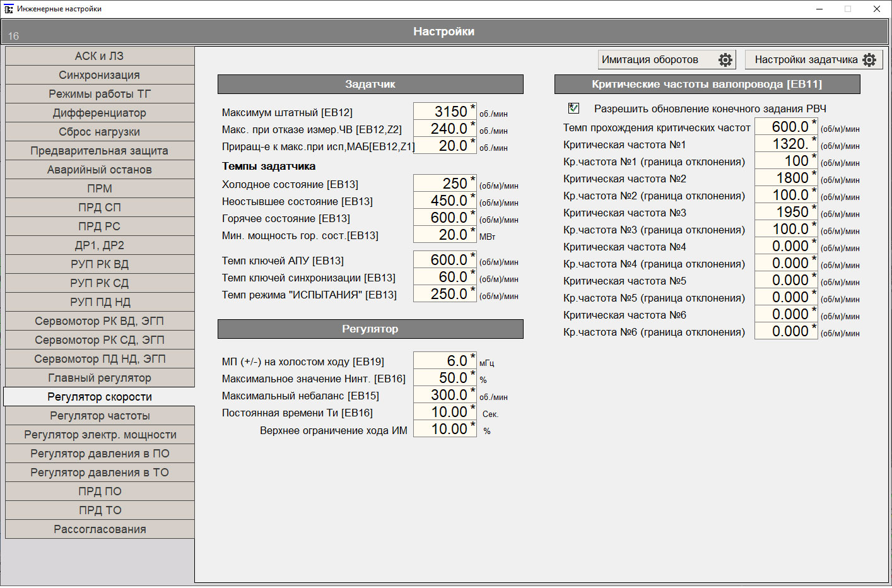Open Режимы работы ТГ tab
Viewport: 892px width, 588px height.
click(x=100, y=94)
